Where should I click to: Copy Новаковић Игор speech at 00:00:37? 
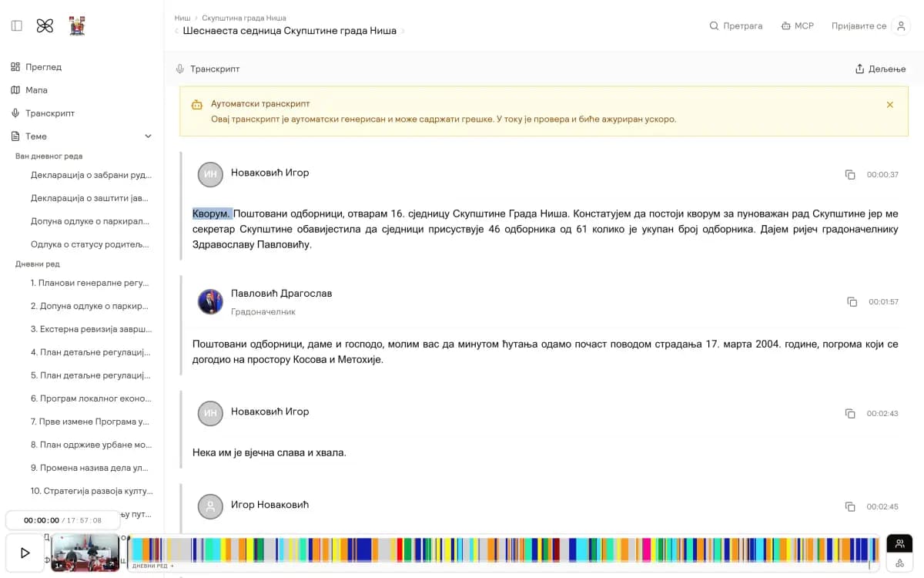850,175
